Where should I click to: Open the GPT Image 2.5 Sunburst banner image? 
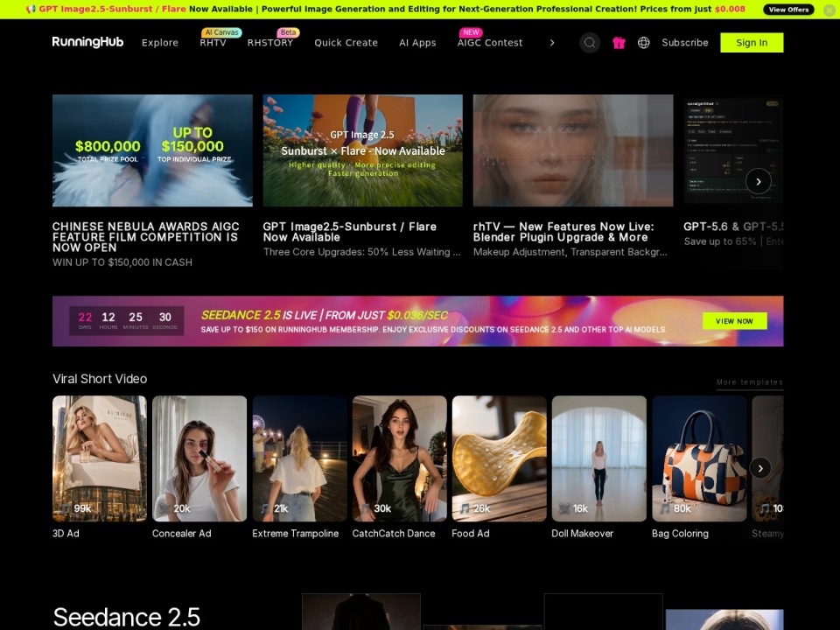pyautogui.click(x=362, y=150)
